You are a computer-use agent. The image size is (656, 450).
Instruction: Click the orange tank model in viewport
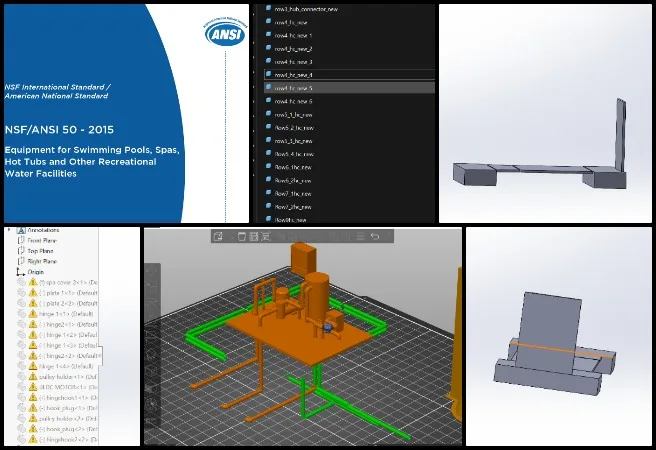(x=320, y=295)
